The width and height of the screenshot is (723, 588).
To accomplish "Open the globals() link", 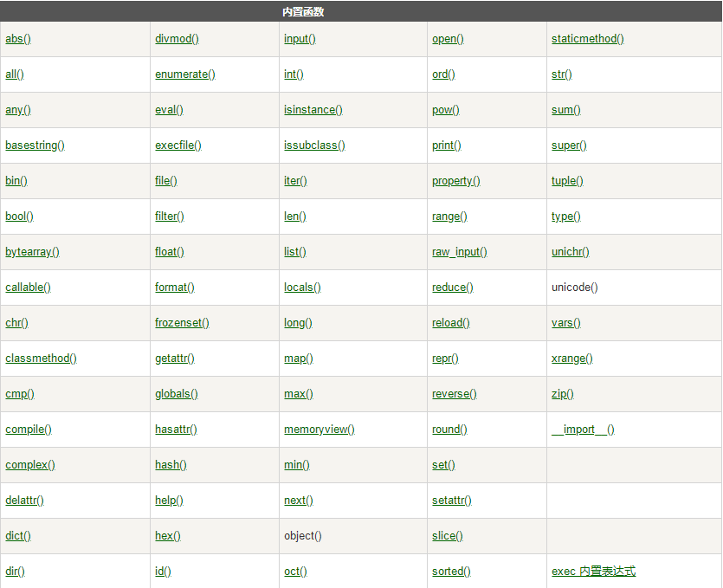I will tap(177, 394).
